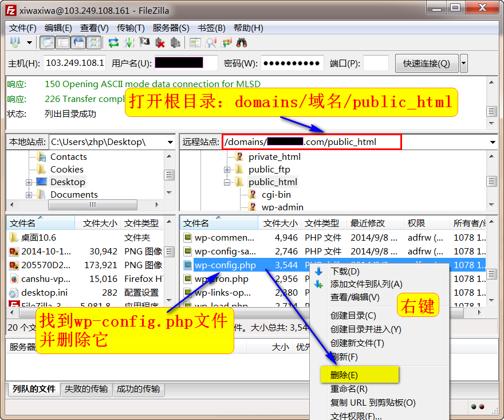This screenshot has height=420, width=504.
Task: Click the 用户名 username field
Action: [x=186, y=63]
